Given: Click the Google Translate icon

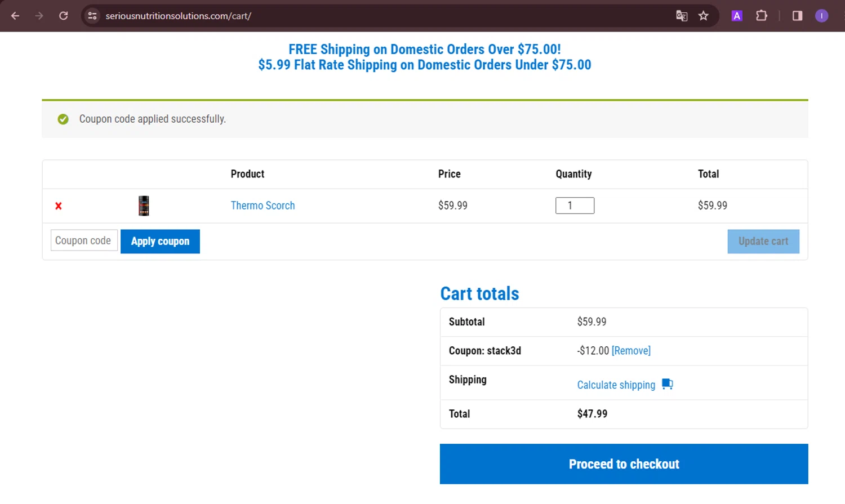Looking at the screenshot, I should coord(682,16).
